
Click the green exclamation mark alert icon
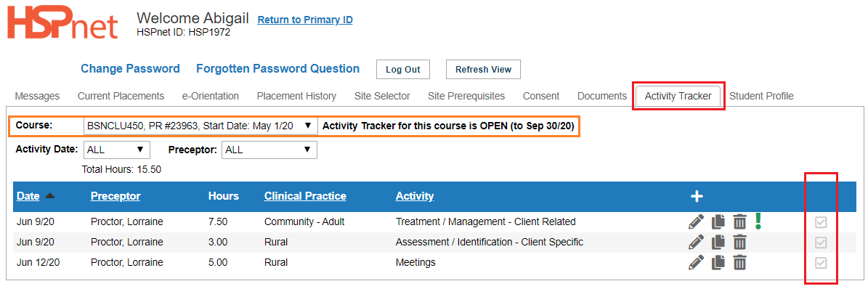[758, 221]
